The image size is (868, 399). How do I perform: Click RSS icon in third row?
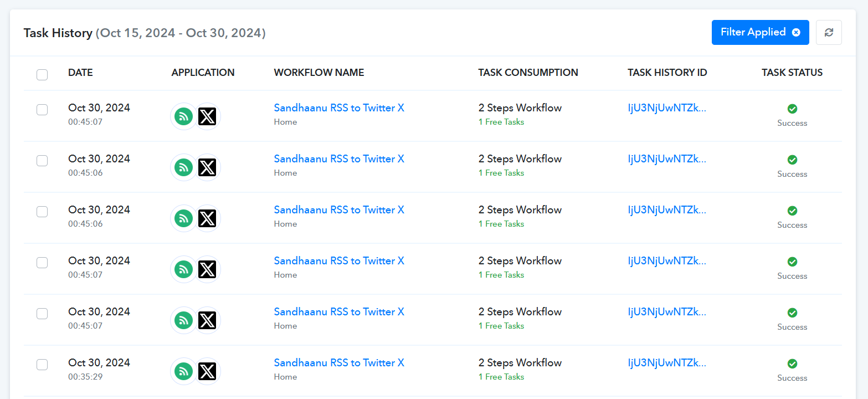pos(184,218)
